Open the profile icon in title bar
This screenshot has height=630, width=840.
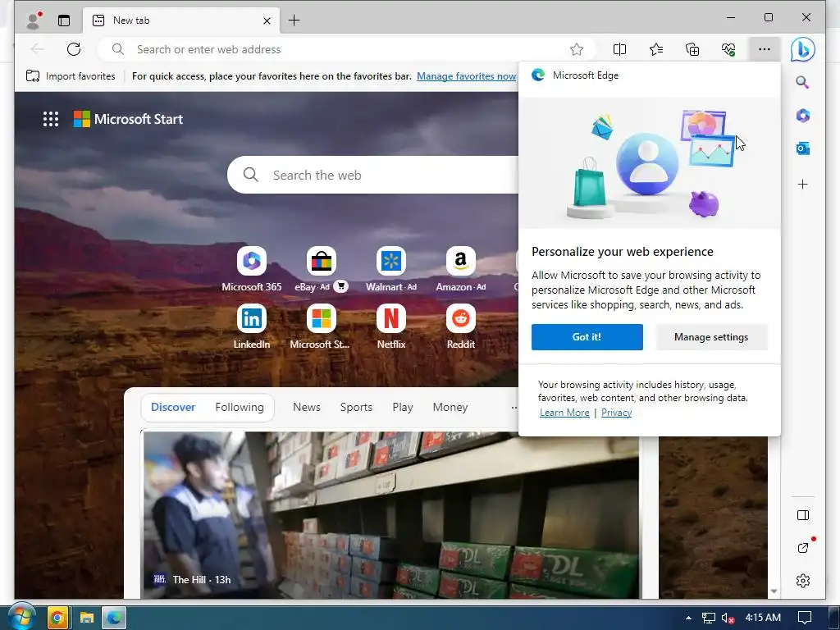pos(34,21)
